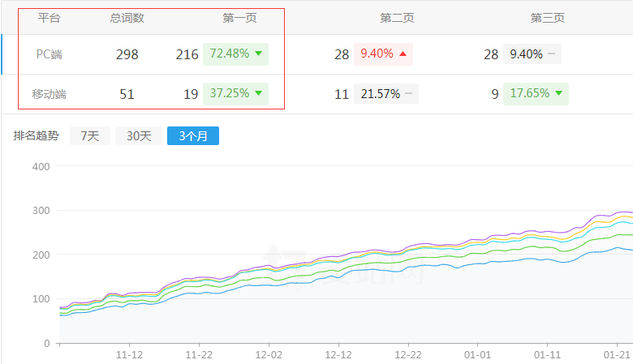Click green down arrow beside 72.48%
633x364 pixels.
(x=258, y=54)
